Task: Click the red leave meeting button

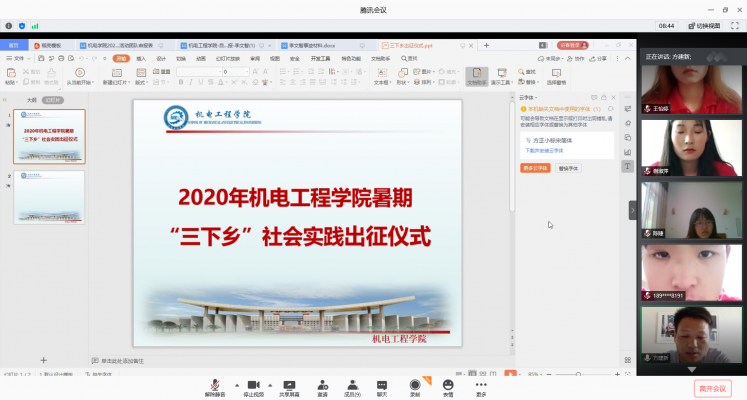Action: tap(714, 388)
